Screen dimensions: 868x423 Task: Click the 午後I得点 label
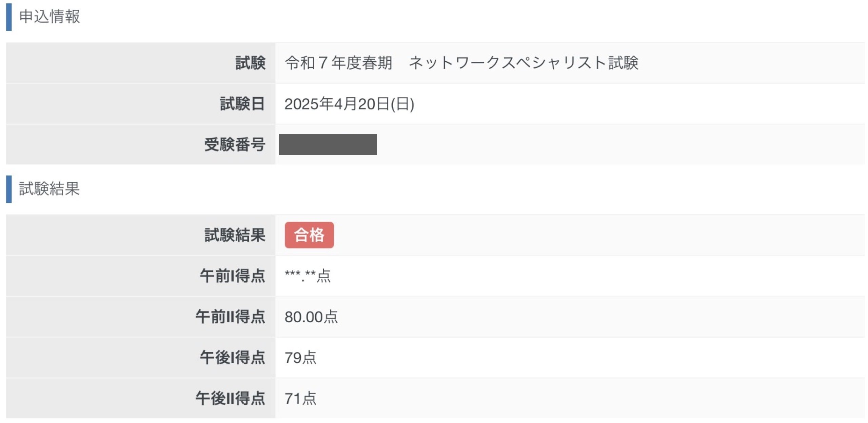pos(232,358)
